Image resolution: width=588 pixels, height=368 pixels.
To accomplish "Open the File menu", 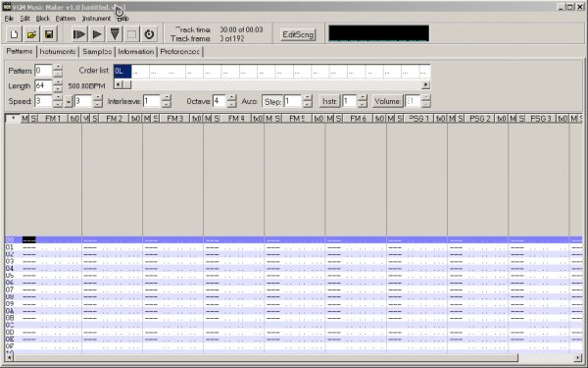I will [x=9, y=19].
